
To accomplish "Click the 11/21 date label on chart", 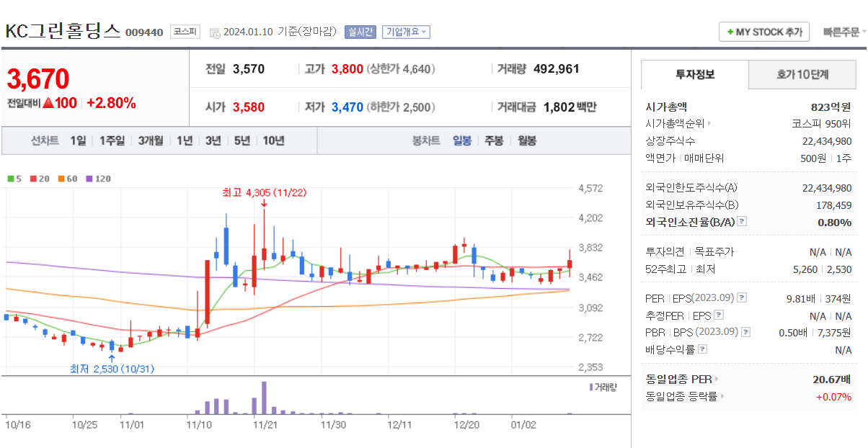I will point(266,425).
